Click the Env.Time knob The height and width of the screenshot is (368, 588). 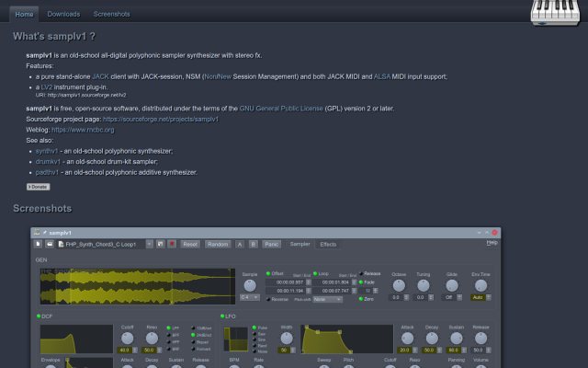pos(481,285)
